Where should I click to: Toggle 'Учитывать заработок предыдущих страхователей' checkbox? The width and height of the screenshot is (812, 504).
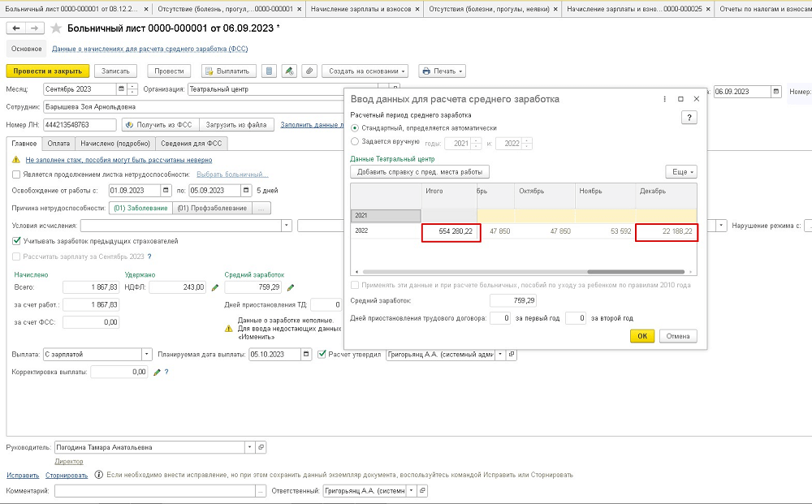(x=17, y=241)
